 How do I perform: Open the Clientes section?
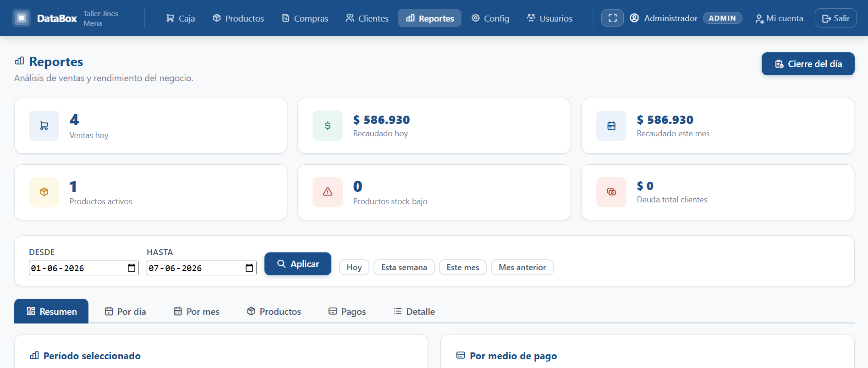[367, 18]
